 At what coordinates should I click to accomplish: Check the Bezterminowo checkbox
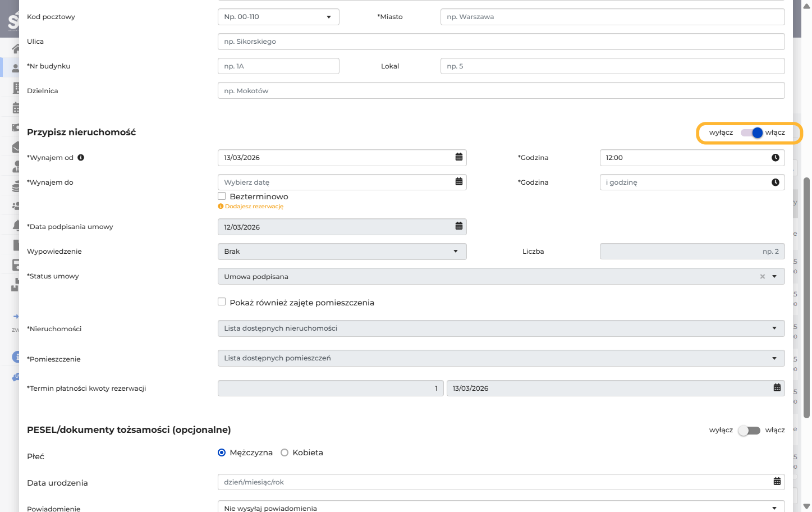pyautogui.click(x=222, y=196)
